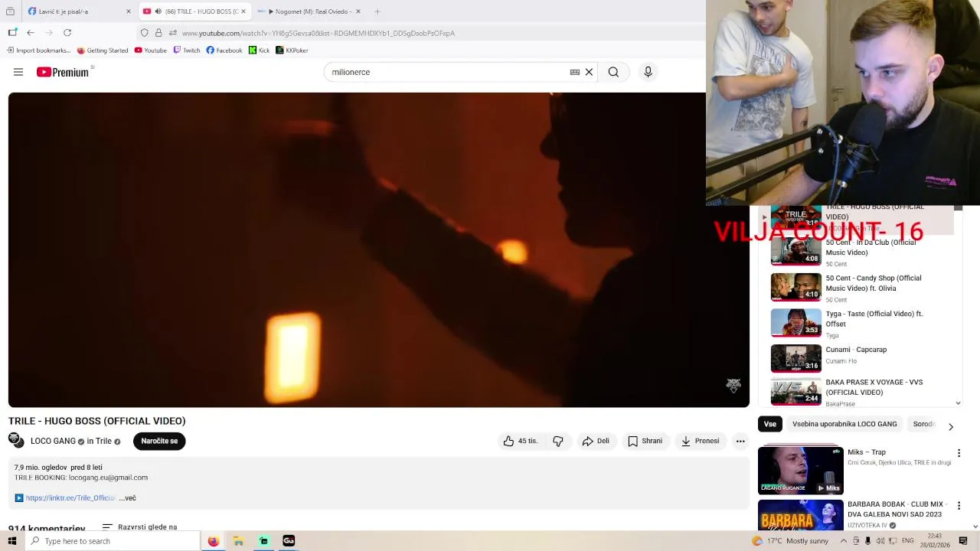The image size is (980, 551).
Task: Close the Lavrič ti je pisal/-a tab
Action: click(128, 11)
